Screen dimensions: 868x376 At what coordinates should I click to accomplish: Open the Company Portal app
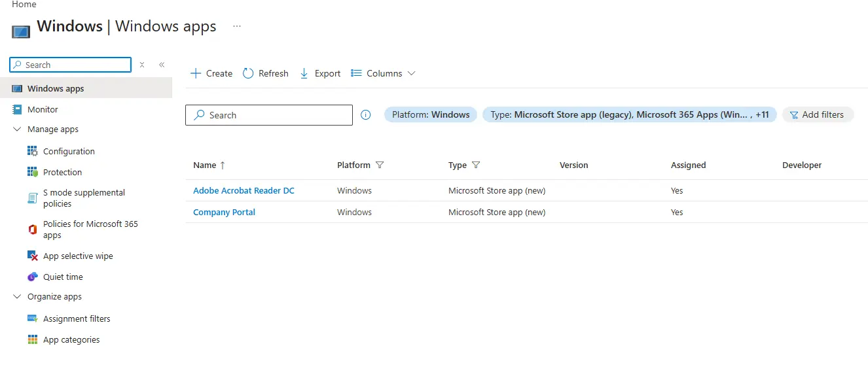click(x=224, y=212)
